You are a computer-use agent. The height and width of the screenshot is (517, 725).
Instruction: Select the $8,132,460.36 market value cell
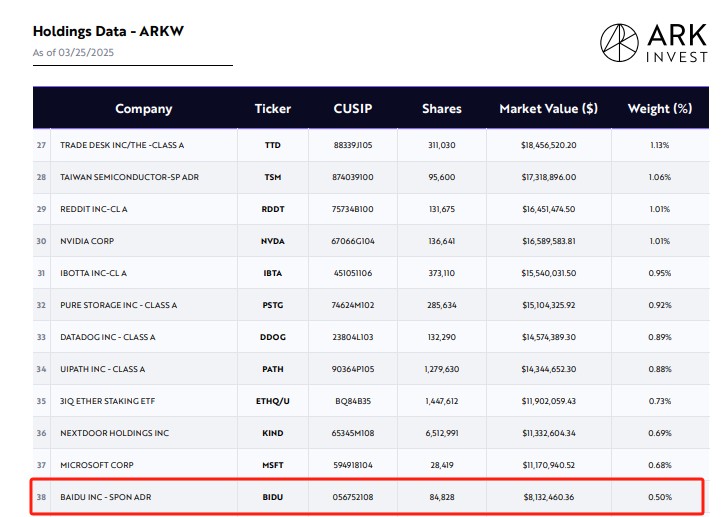click(549, 497)
